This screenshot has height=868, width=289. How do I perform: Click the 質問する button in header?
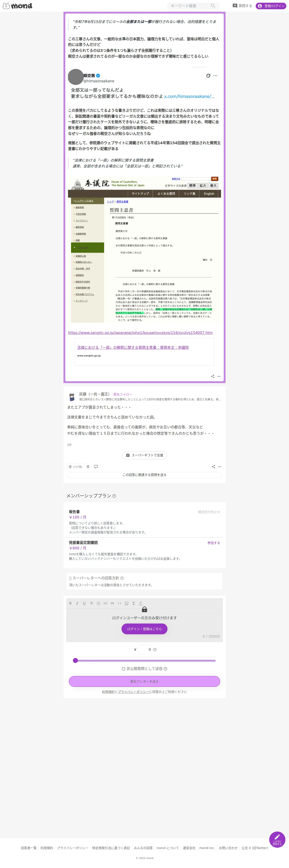(242, 6)
